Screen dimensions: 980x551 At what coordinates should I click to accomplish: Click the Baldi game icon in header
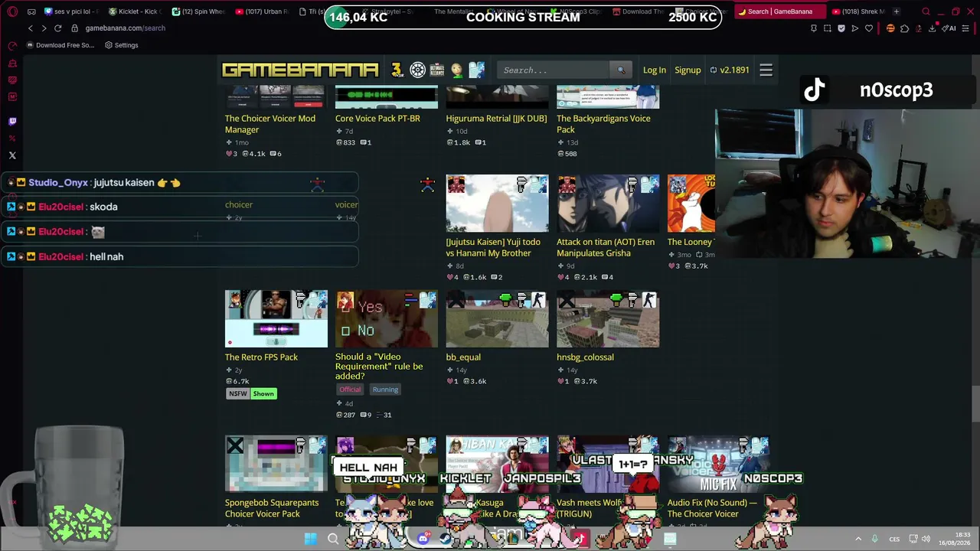coord(457,70)
